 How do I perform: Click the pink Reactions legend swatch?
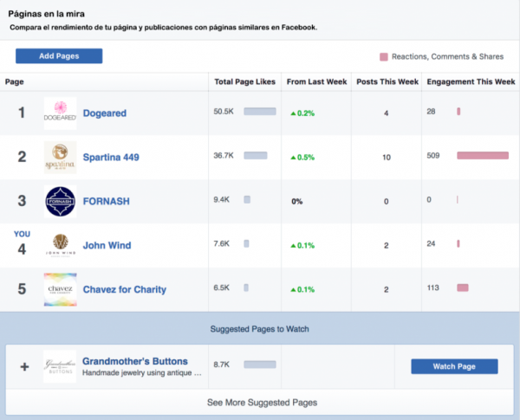pyautogui.click(x=383, y=57)
